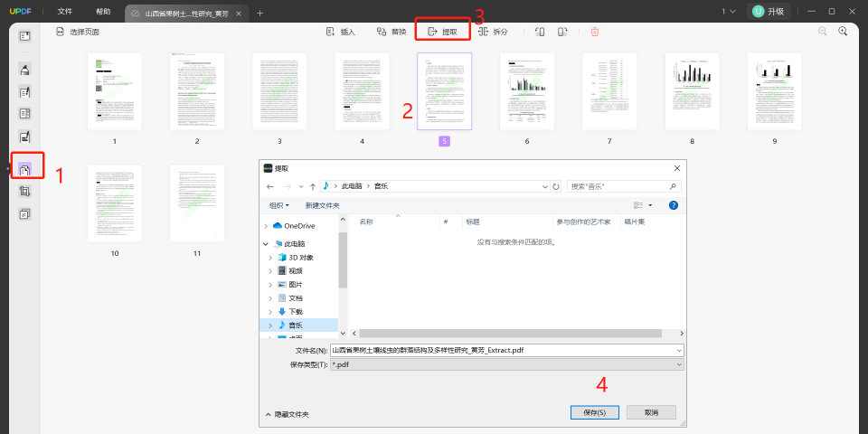Zoom out the page thumbnails

pyautogui.click(x=823, y=31)
